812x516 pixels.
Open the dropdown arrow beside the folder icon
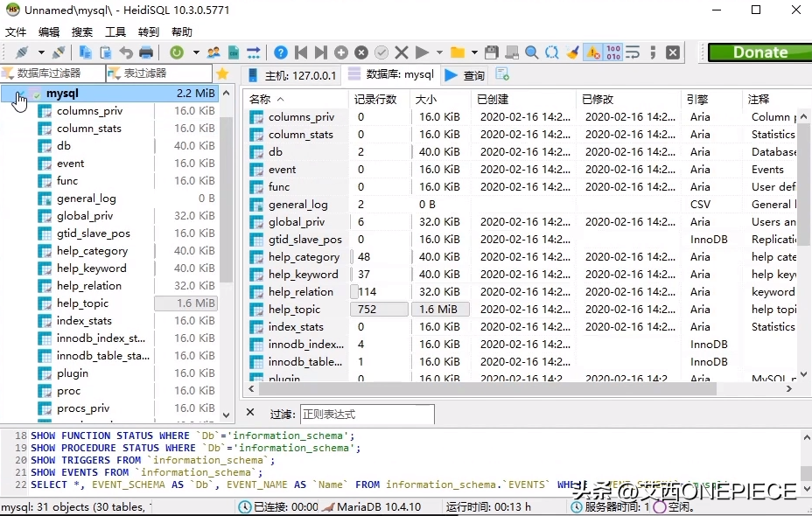pos(474,52)
